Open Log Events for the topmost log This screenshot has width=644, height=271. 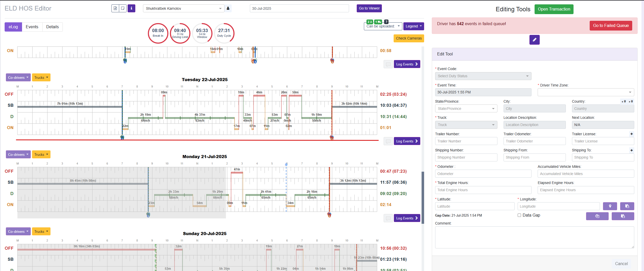coord(407,64)
